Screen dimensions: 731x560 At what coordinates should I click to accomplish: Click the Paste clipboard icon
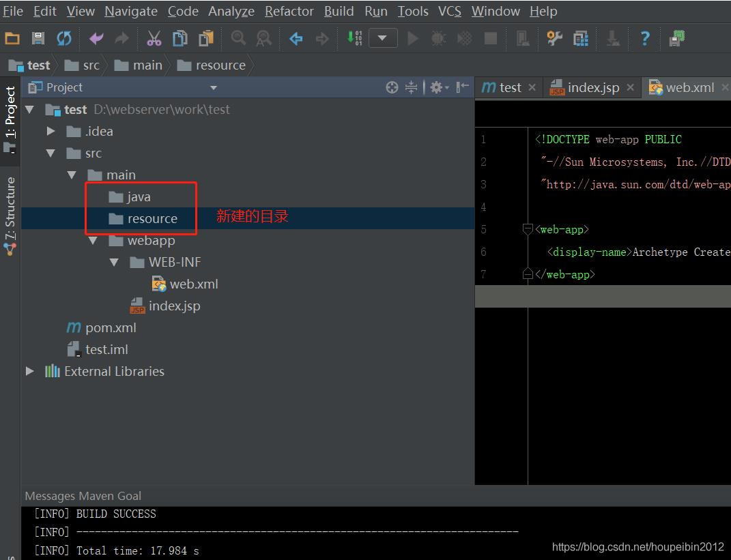(x=205, y=38)
